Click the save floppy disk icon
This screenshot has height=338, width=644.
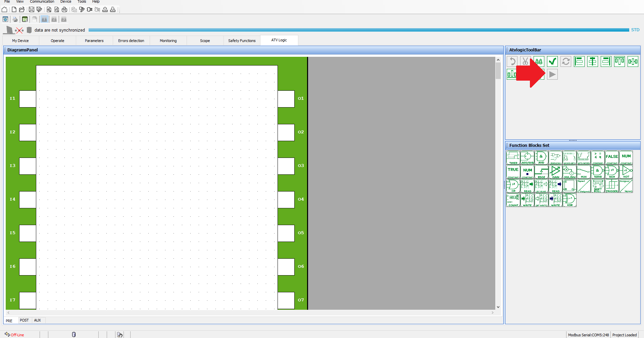[x=32, y=9]
